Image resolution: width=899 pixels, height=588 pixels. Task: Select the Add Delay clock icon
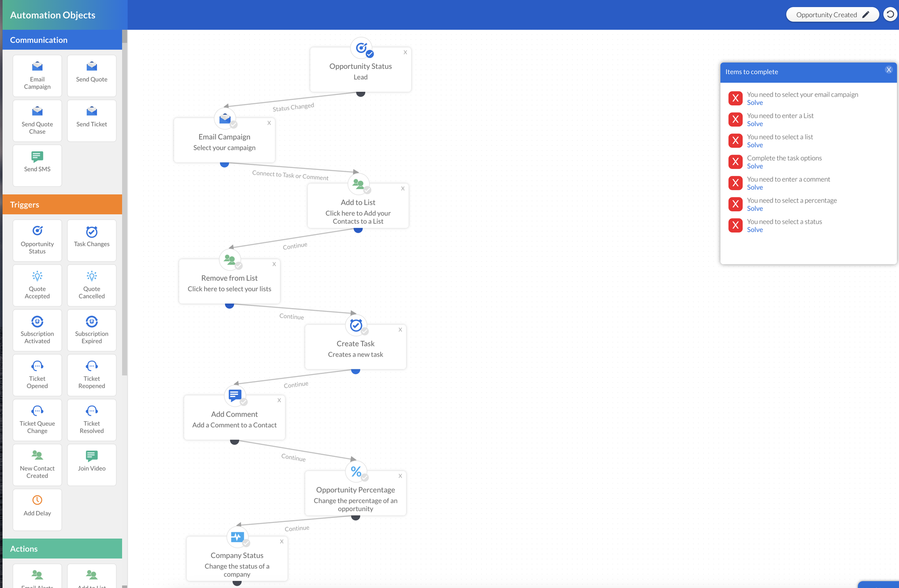pyautogui.click(x=37, y=500)
